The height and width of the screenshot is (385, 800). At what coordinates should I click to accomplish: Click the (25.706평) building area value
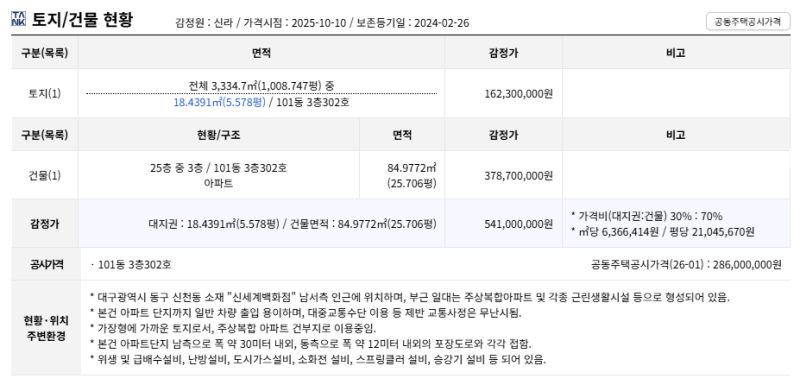point(411,184)
